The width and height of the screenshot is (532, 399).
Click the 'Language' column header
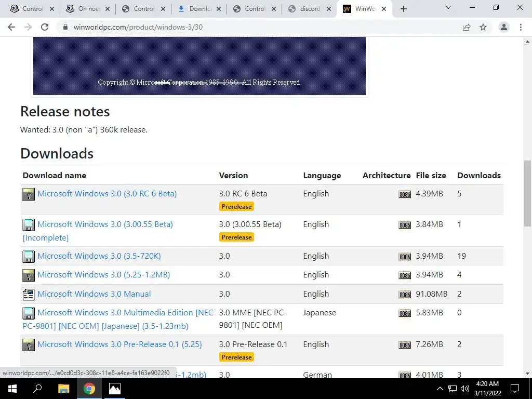tap(322, 176)
